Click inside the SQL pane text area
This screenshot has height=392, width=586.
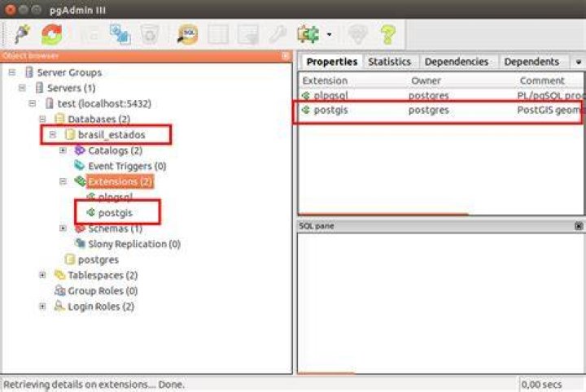click(440, 302)
